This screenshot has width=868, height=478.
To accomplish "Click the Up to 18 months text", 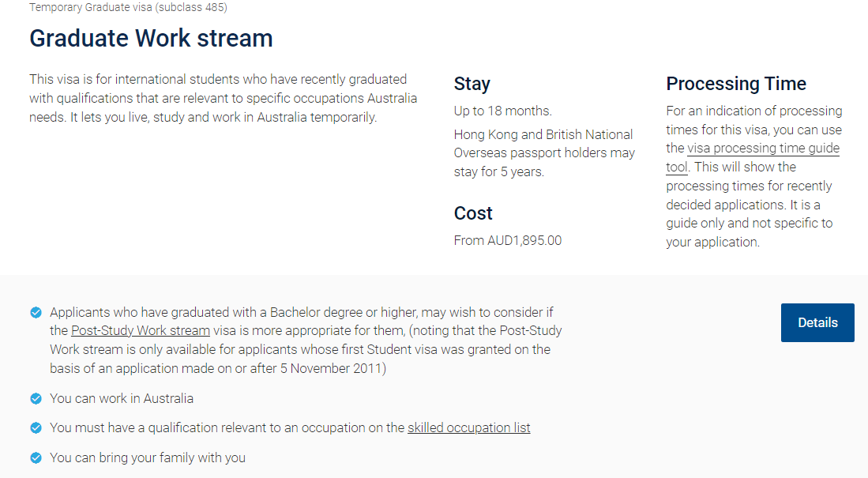I will click(x=502, y=111).
